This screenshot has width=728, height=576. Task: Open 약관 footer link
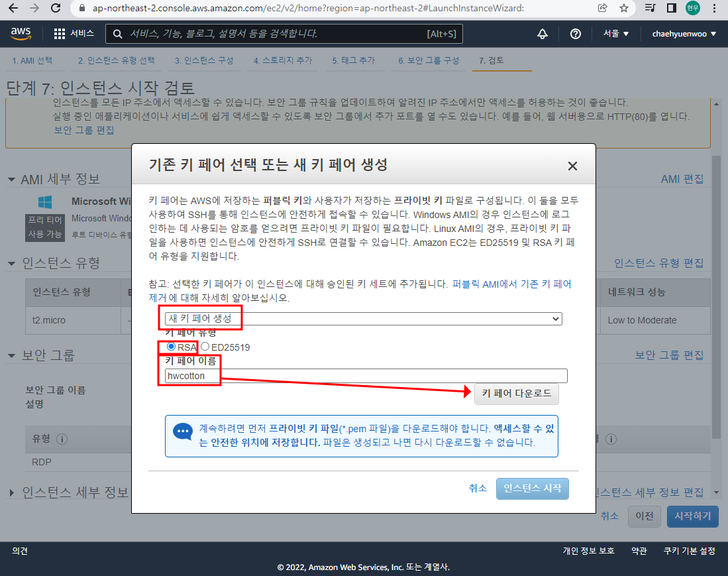tap(639, 551)
